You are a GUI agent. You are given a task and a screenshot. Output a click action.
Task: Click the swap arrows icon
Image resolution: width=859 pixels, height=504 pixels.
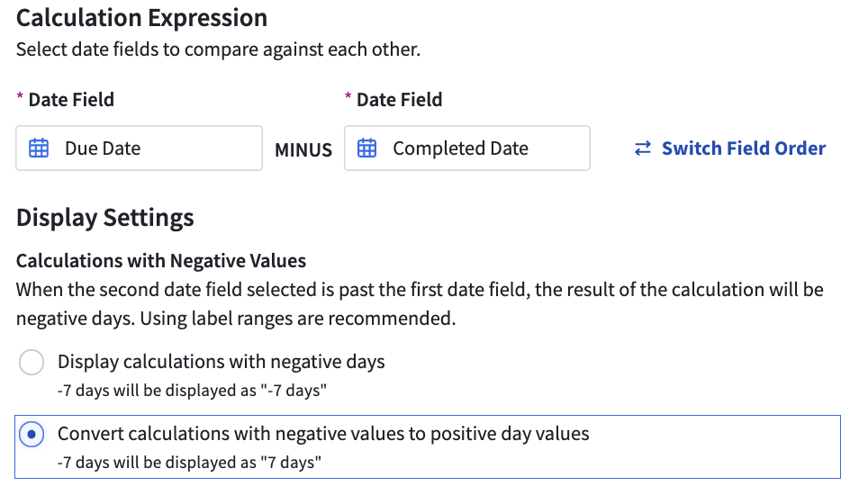(643, 148)
